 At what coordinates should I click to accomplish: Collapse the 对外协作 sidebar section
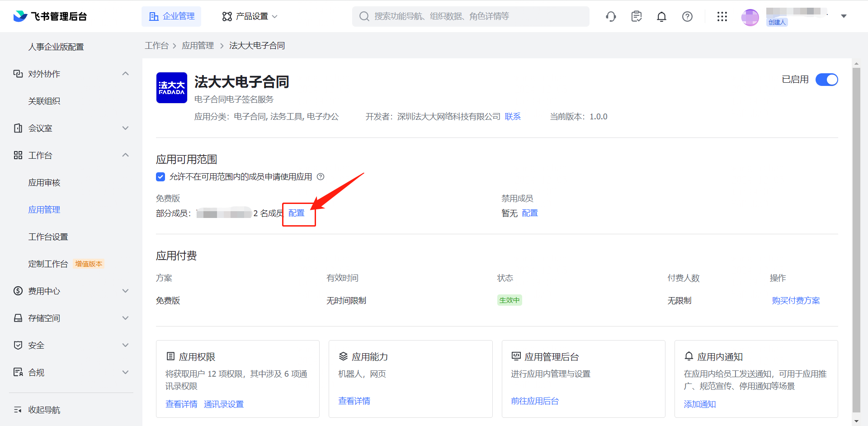(125, 74)
